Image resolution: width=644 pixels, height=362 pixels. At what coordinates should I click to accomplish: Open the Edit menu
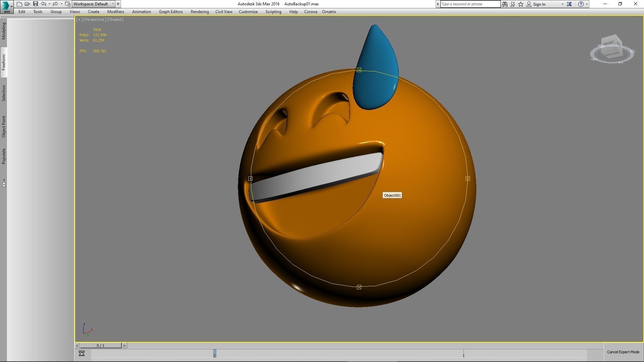point(22,12)
